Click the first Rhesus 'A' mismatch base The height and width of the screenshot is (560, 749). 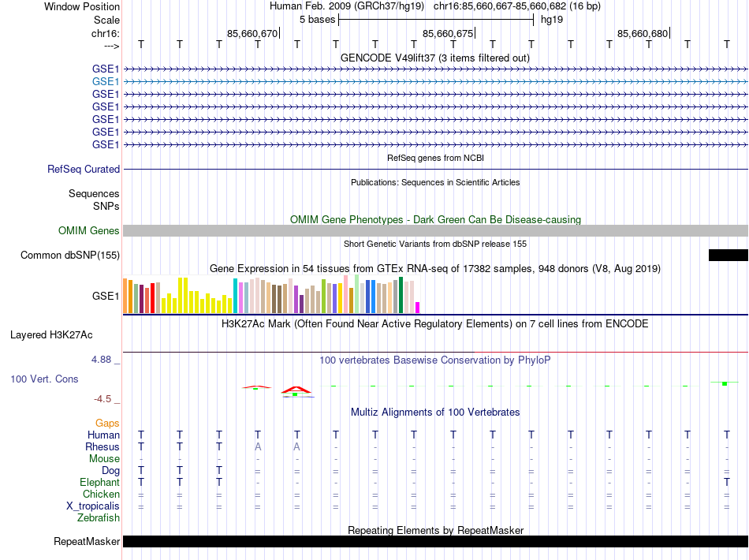click(258, 446)
